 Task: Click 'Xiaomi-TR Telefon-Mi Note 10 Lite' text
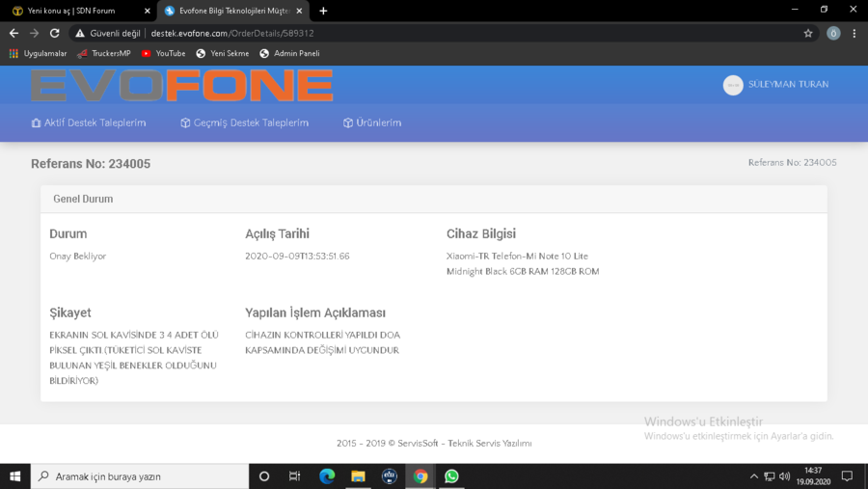point(517,257)
